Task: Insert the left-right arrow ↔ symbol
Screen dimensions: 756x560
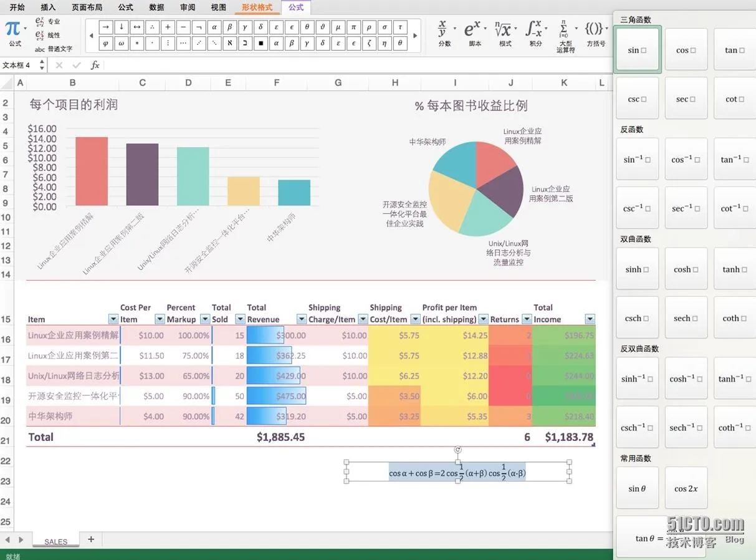Action: (137, 27)
